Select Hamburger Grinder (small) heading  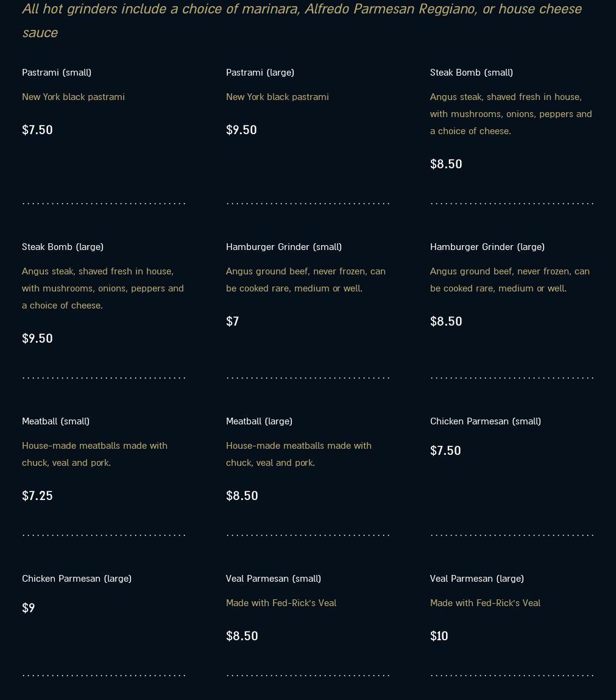pos(284,247)
